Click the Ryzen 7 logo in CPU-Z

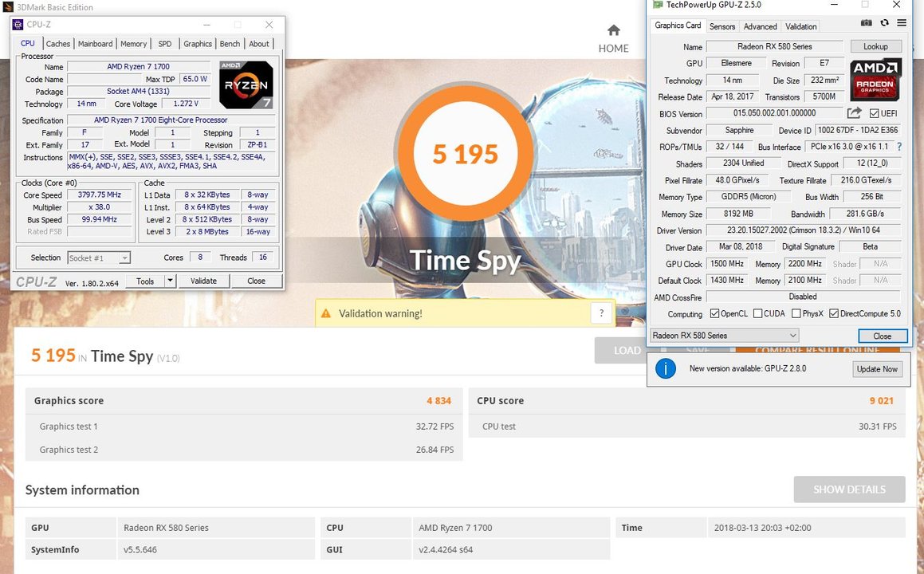(246, 85)
